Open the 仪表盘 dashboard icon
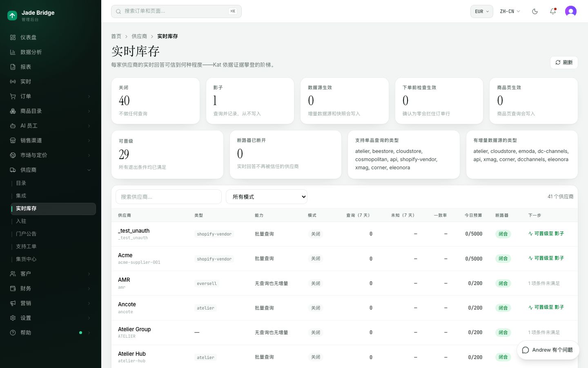This screenshot has height=368, width=588. 13,37
